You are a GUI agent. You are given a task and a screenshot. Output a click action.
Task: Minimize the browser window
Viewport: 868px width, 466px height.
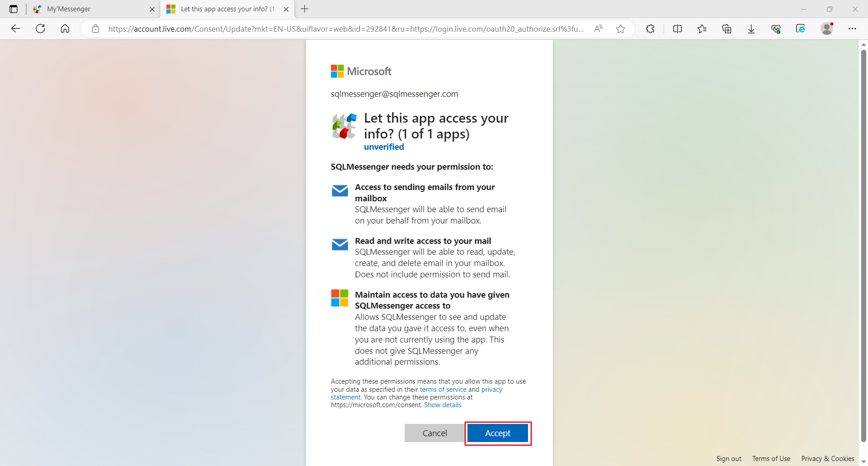(x=804, y=9)
